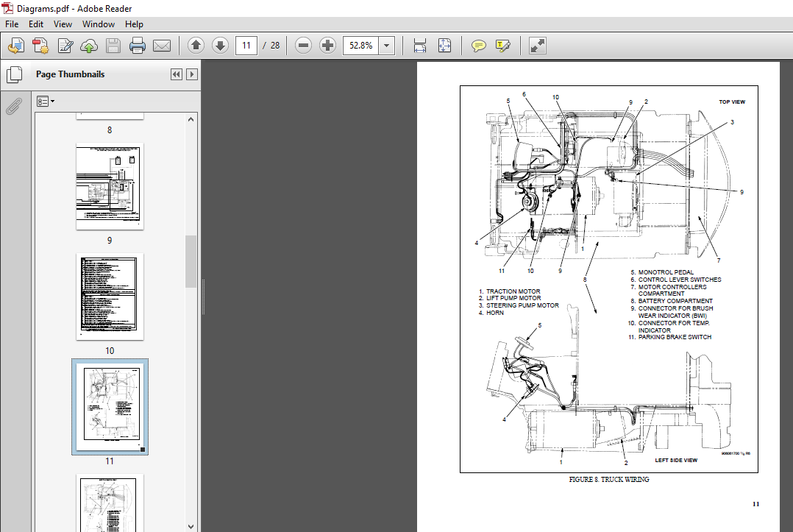793x532 pixels.
Task: Select the page 12 thumbnail
Action: coord(110,503)
